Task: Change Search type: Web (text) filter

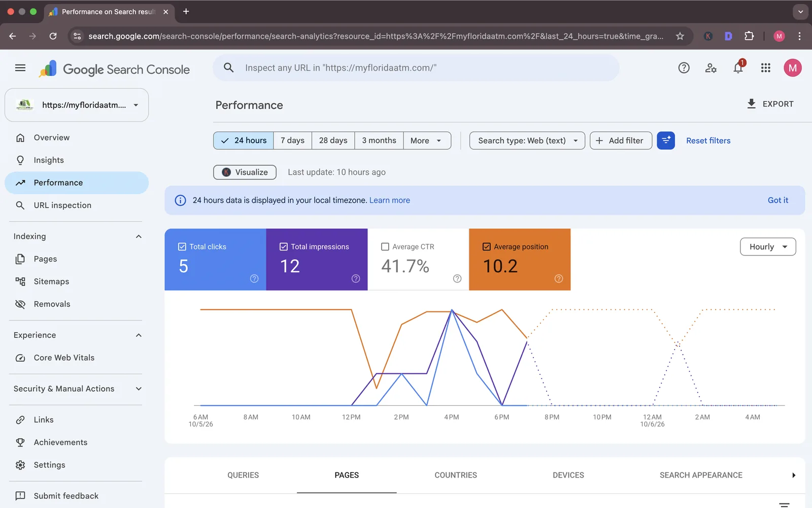Action: pos(527,141)
